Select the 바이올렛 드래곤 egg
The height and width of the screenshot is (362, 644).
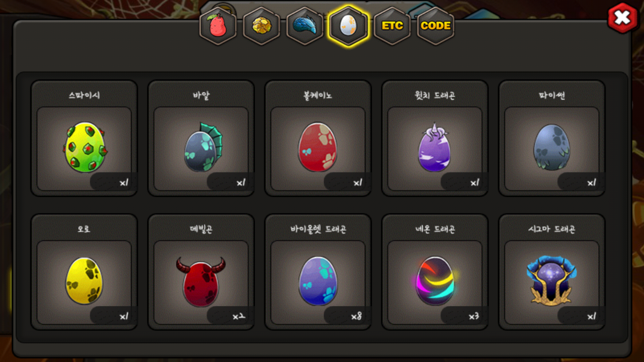(x=318, y=281)
